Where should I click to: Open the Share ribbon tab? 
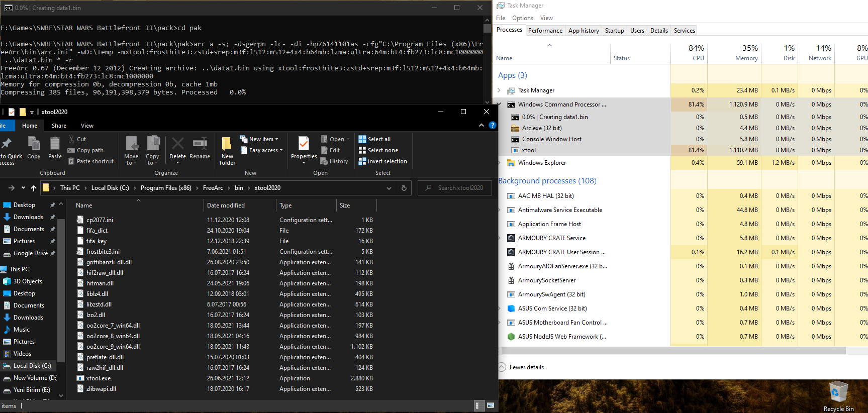59,126
